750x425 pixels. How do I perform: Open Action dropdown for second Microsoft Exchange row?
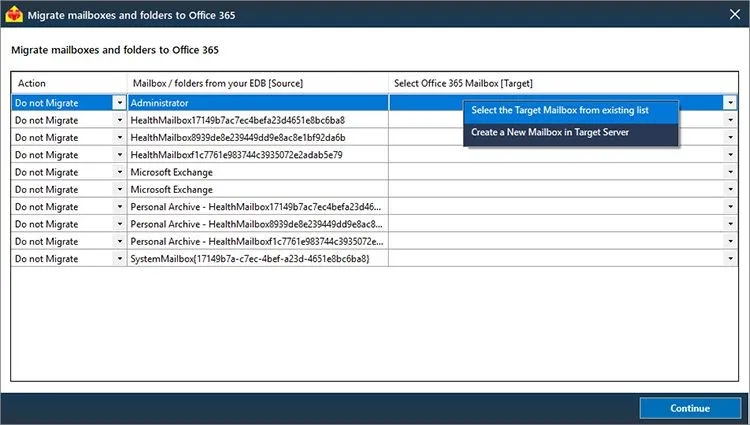[x=120, y=189]
